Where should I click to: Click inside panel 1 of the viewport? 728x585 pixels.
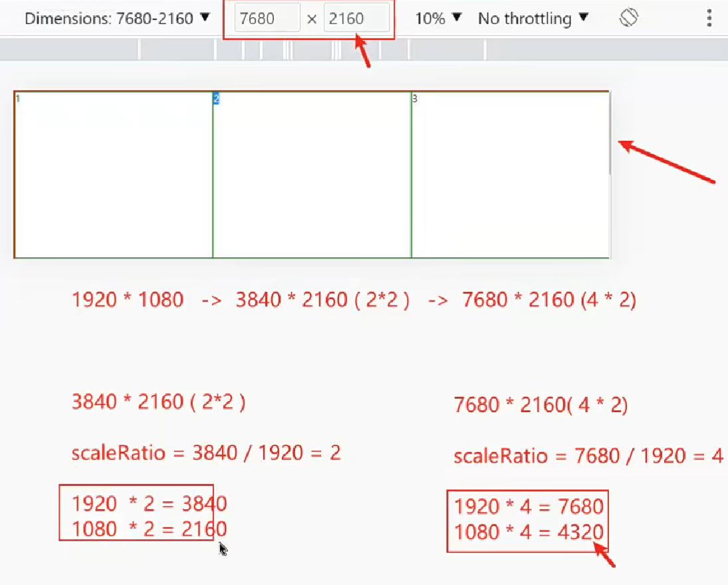(113, 176)
